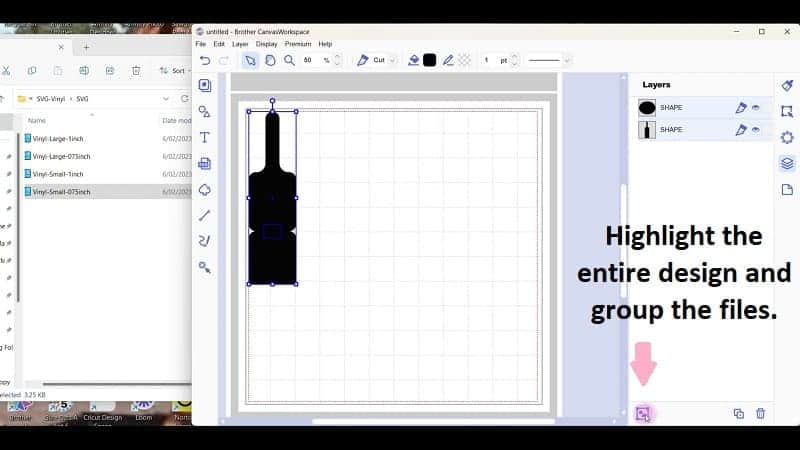Open the Help menu
Image resolution: width=800 pixels, height=450 pixels.
pyautogui.click(x=325, y=44)
